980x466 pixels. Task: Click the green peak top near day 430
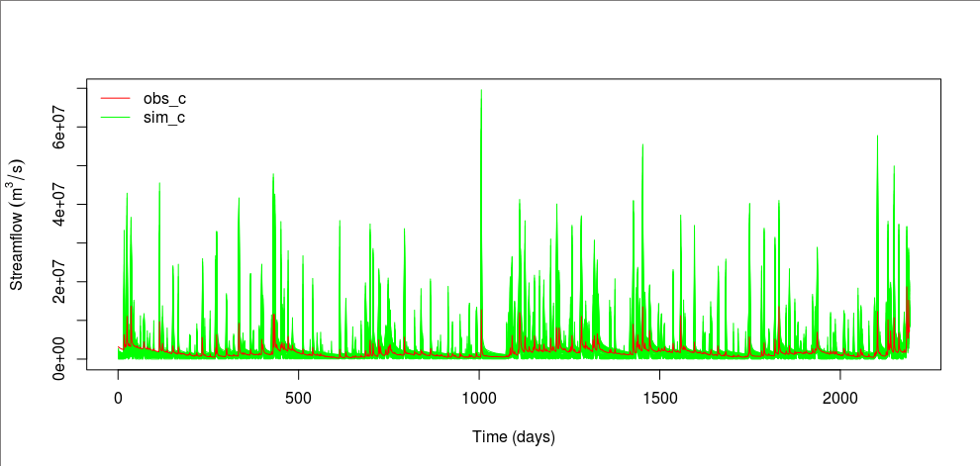pos(273,176)
